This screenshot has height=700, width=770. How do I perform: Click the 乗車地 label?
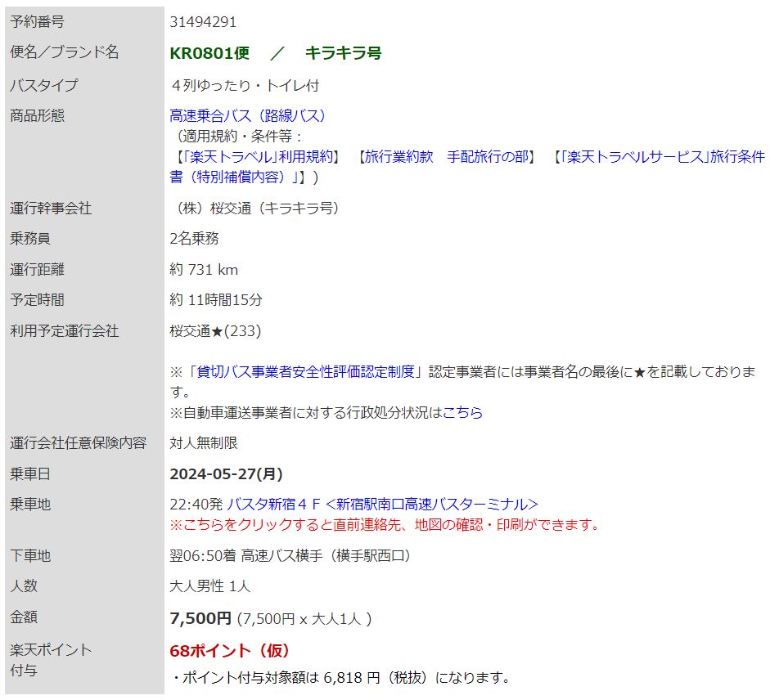pyautogui.click(x=30, y=504)
